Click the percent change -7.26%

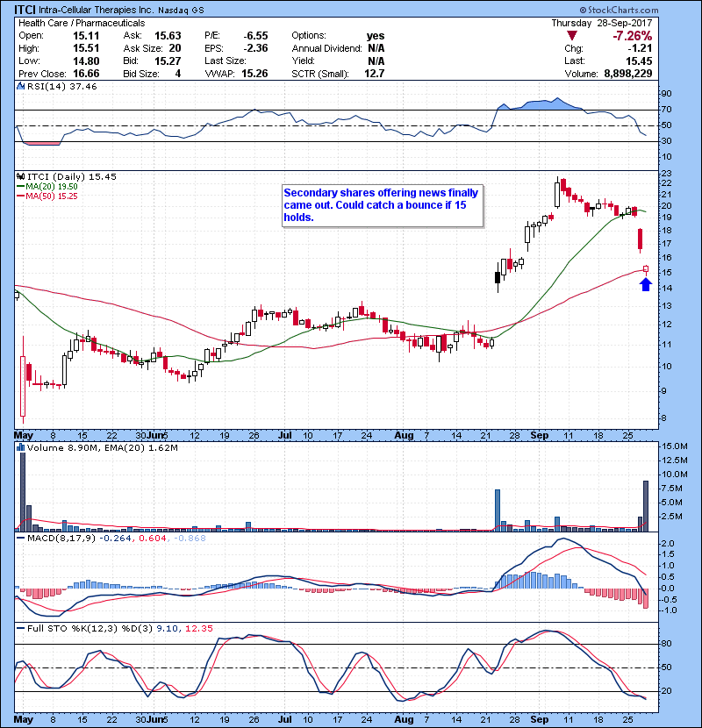click(633, 36)
